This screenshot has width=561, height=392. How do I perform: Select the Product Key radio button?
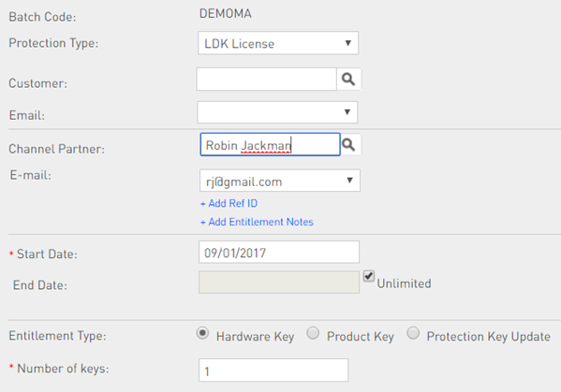pyautogui.click(x=313, y=333)
